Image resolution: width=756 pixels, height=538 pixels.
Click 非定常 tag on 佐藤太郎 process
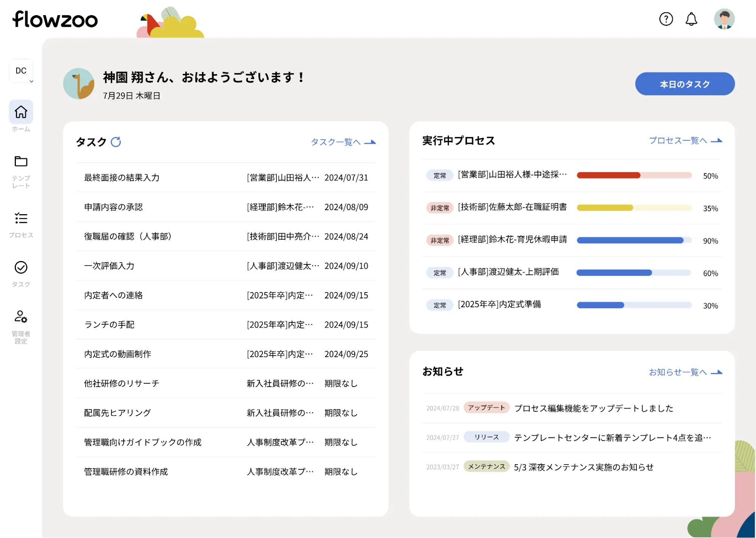pyautogui.click(x=439, y=208)
